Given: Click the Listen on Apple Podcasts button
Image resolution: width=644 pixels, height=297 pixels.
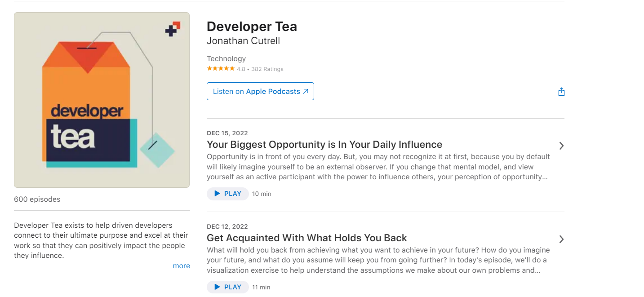Looking at the screenshot, I should tap(260, 91).
